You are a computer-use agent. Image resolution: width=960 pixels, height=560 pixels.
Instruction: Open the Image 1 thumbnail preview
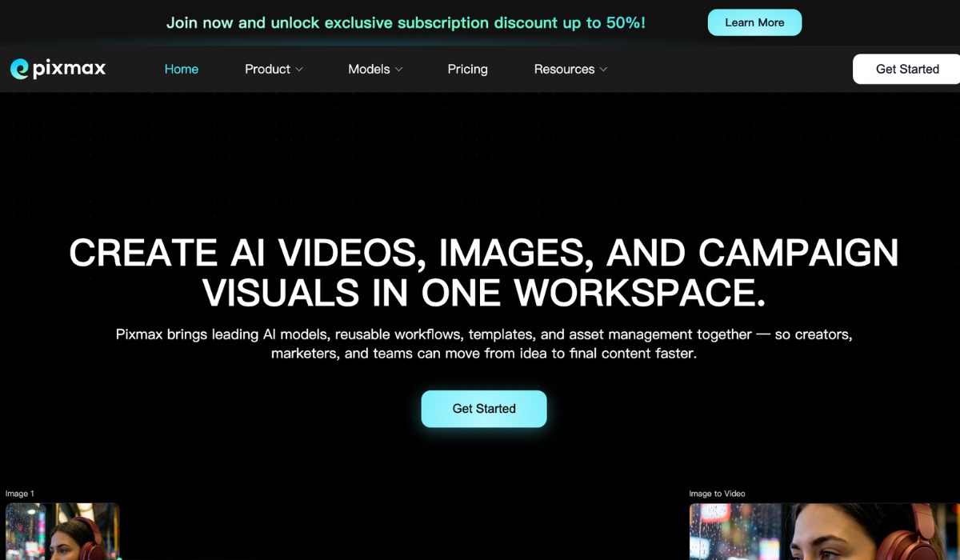(x=62, y=531)
